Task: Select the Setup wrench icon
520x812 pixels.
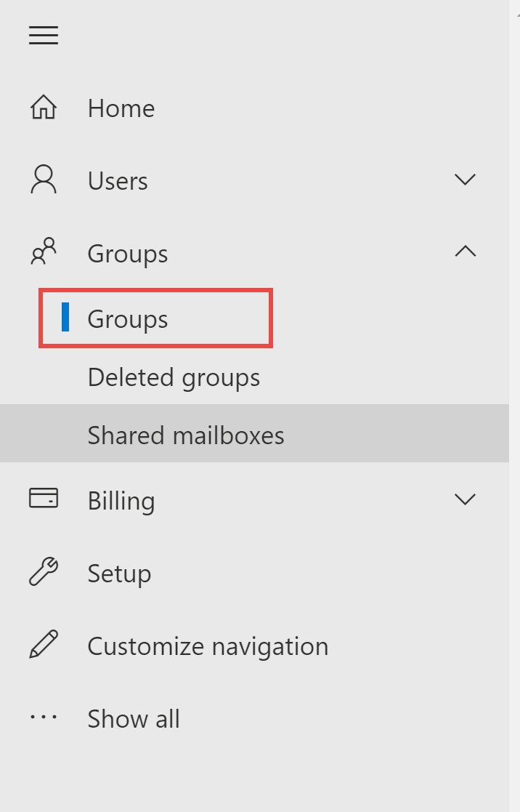Action: tap(44, 571)
